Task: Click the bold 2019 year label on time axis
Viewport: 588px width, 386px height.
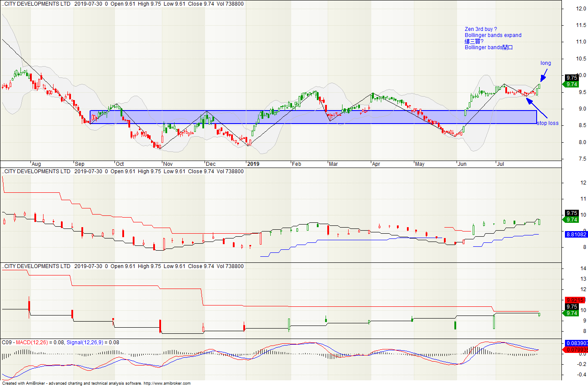Action: click(x=253, y=164)
